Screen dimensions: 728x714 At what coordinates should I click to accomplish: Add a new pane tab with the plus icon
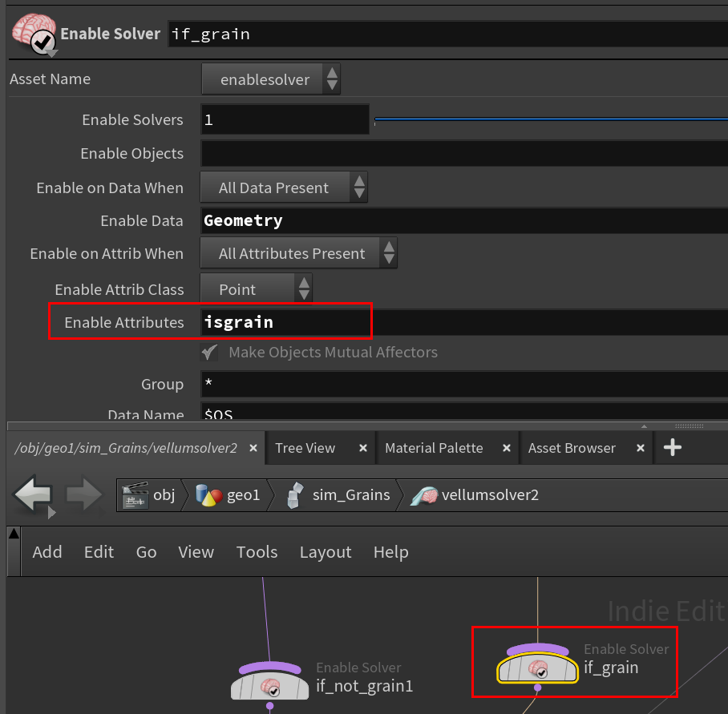pyautogui.click(x=673, y=448)
